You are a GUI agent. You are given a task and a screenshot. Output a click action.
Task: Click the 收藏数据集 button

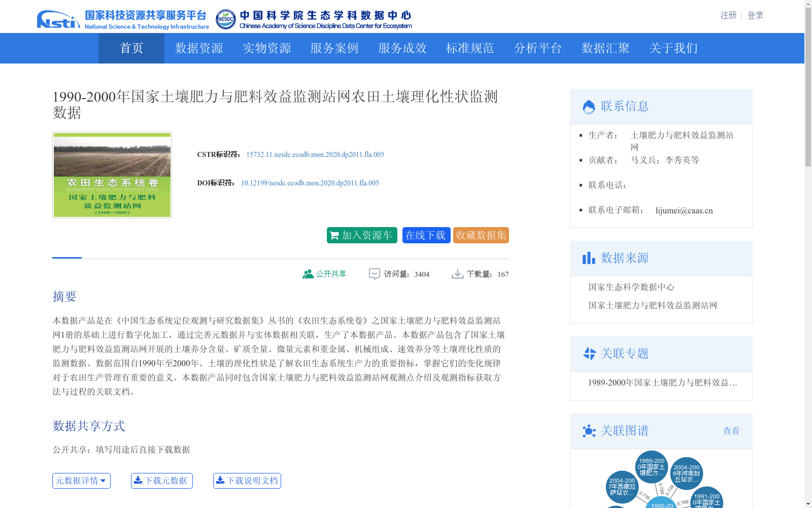pyautogui.click(x=481, y=235)
